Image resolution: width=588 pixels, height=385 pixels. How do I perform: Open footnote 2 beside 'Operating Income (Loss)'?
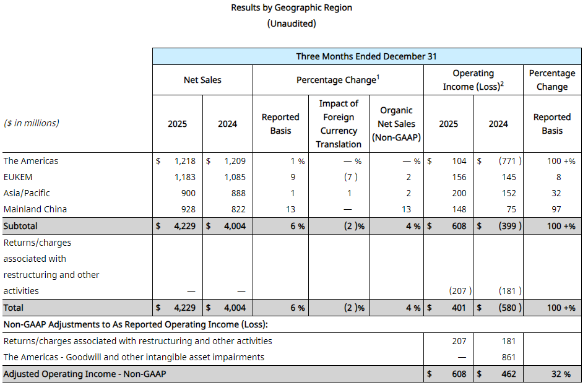coord(501,84)
